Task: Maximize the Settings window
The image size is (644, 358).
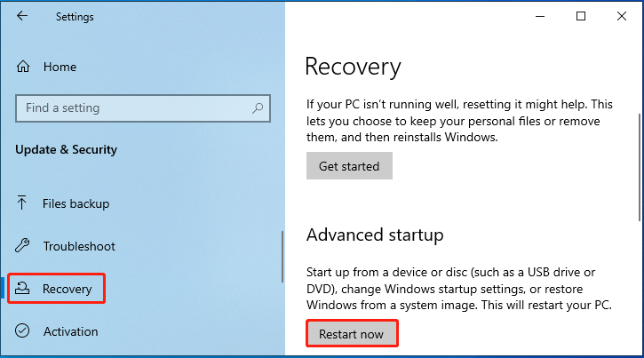Action: (581, 16)
